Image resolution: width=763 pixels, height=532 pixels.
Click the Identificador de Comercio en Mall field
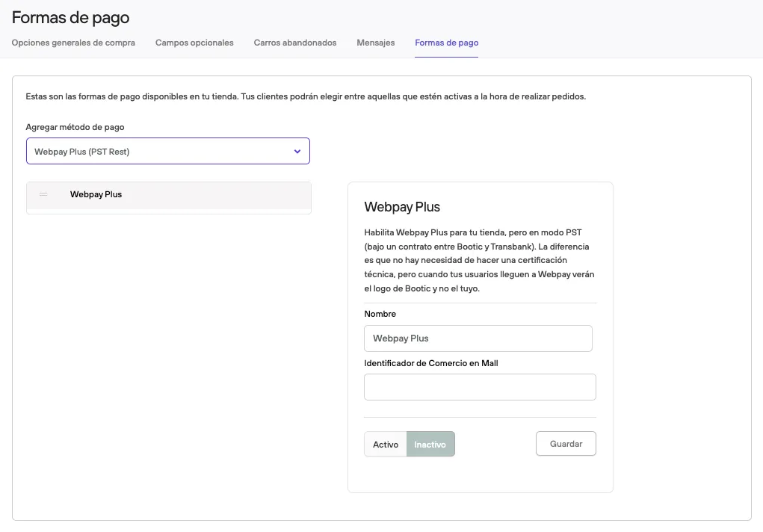pyautogui.click(x=480, y=387)
